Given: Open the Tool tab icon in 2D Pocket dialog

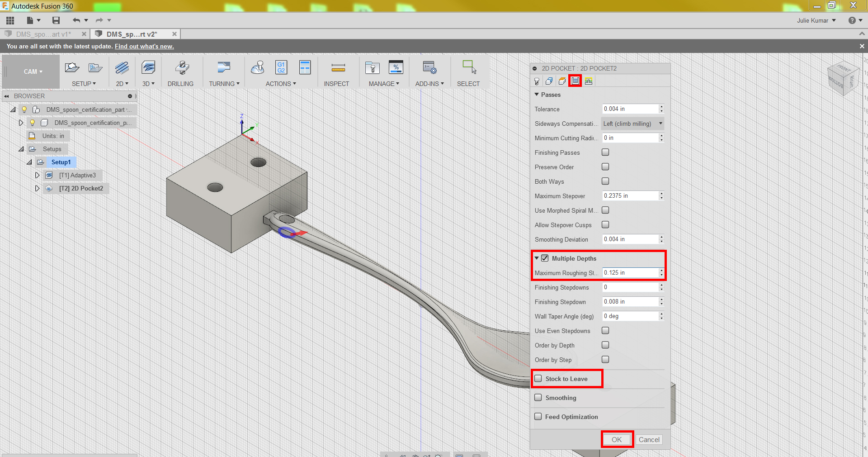Looking at the screenshot, I should [x=537, y=81].
